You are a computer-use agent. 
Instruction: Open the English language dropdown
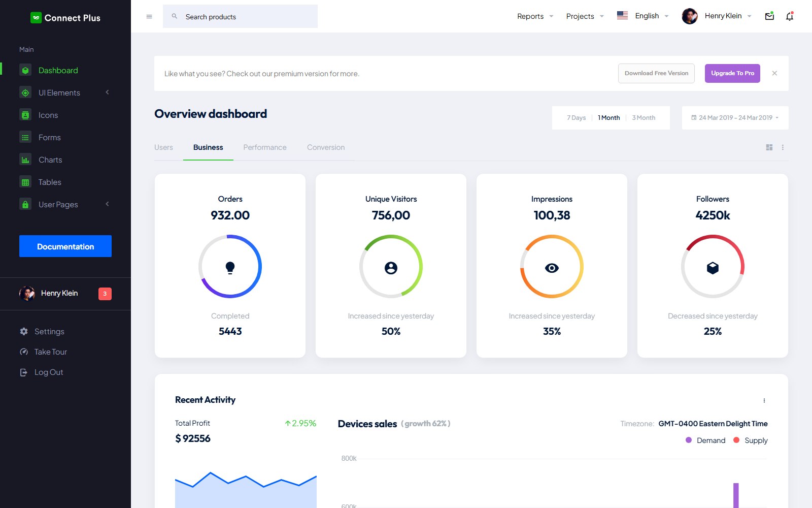643,16
